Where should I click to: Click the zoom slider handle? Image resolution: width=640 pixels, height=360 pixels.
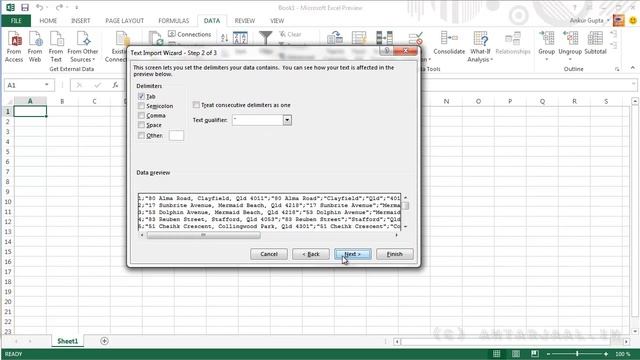point(577,354)
